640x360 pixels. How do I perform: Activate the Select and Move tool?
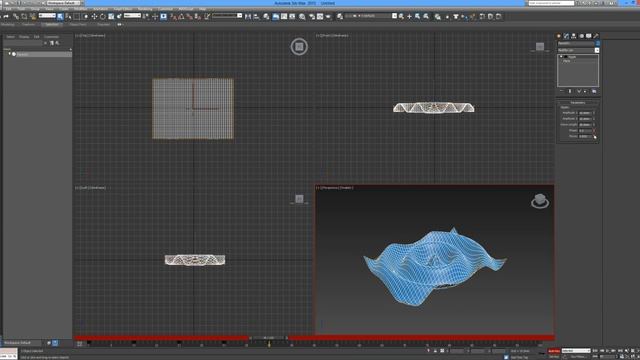point(94,16)
